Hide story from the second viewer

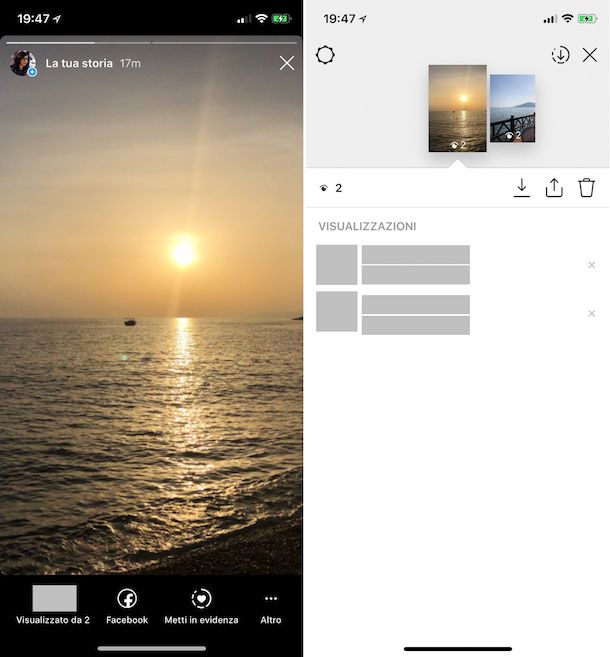pos(592,313)
